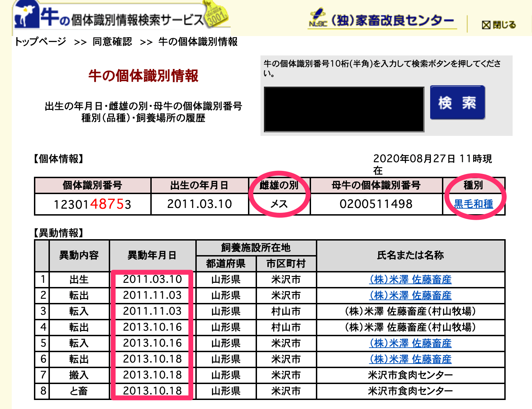Click 米沢市食肉センター in row 8
The width and height of the screenshot is (532, 409).
pos(410,391)
